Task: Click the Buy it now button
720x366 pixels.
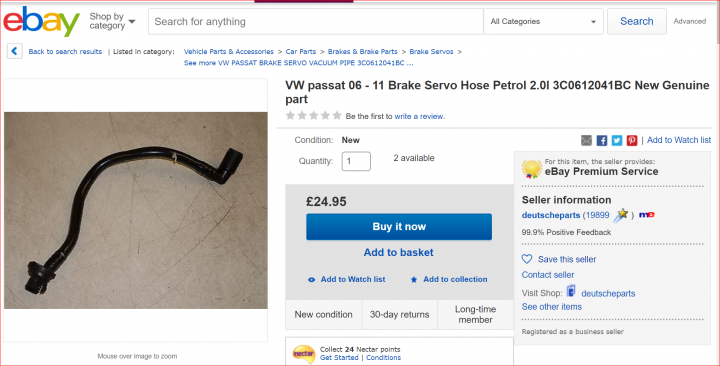Action: [399, 226]
